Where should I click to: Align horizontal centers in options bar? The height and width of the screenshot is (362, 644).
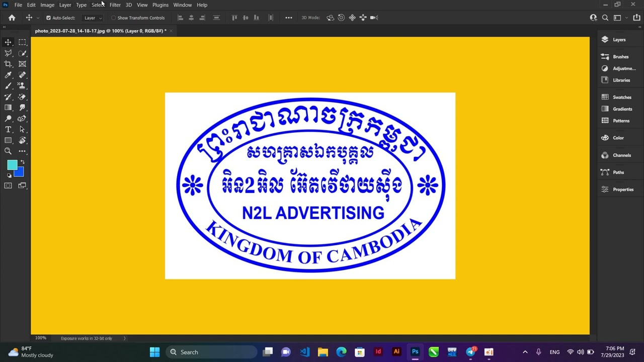[191, 18]
